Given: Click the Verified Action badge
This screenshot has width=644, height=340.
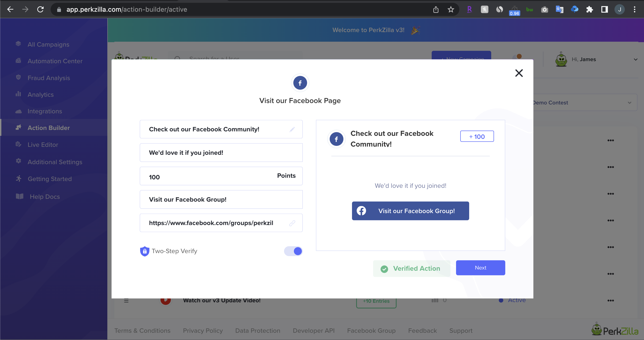Looking at the screenshot, I should pos(412,269).
